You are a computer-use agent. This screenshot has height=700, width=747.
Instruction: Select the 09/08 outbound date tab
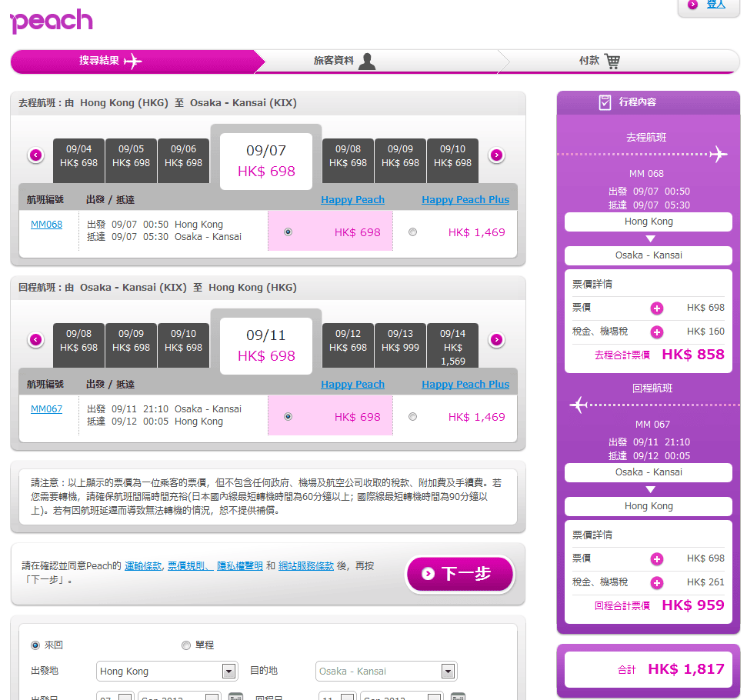click(348, 156)
